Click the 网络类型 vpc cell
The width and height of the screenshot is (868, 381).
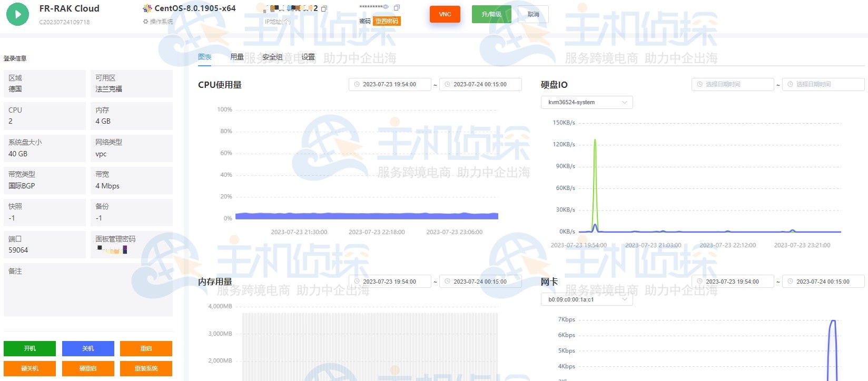[132, 148]
